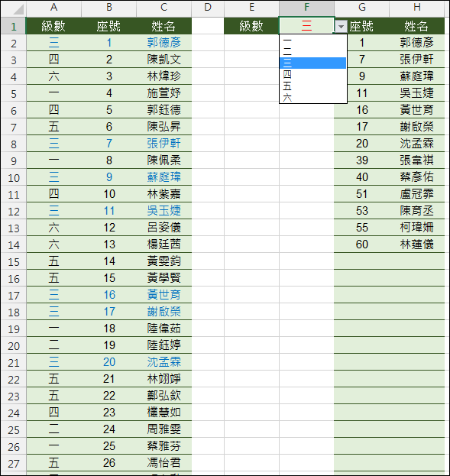Select 陸偉茹 in column C
The width and height of the screenshot is (450, 476).
pos(164,329)
